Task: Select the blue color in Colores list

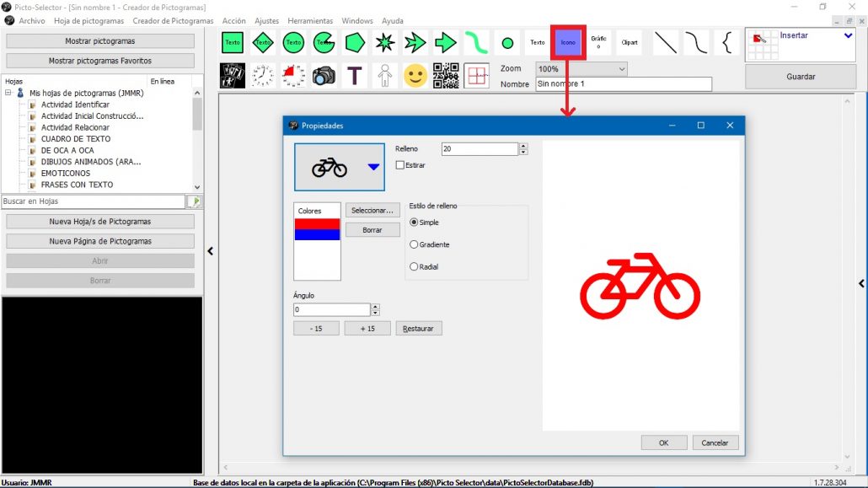Action: (317, 235)
